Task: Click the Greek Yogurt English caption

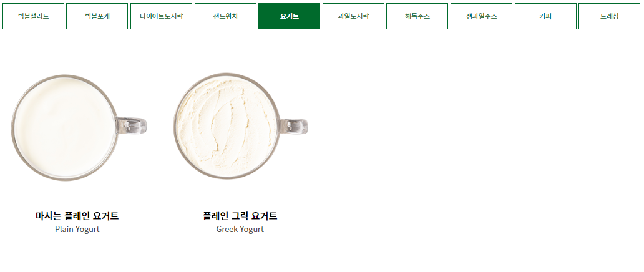Action: click(x=240, y=230)
